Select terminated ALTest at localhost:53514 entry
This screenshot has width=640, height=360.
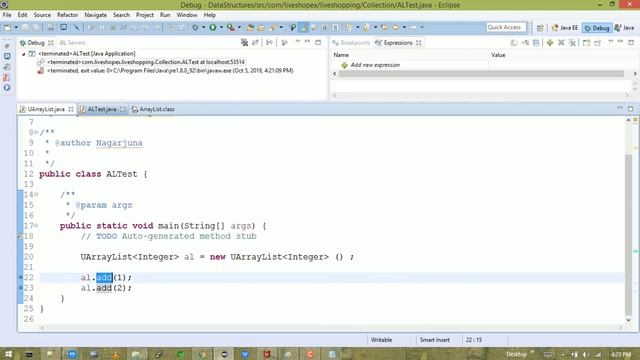[146, 62]
